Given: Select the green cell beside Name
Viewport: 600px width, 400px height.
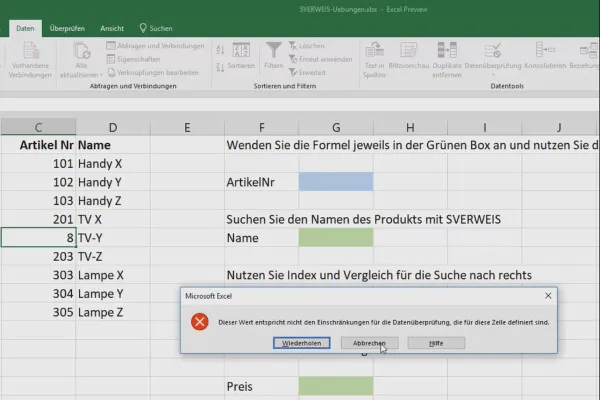Looking at the screenshot, I should [x=336, y=238].
